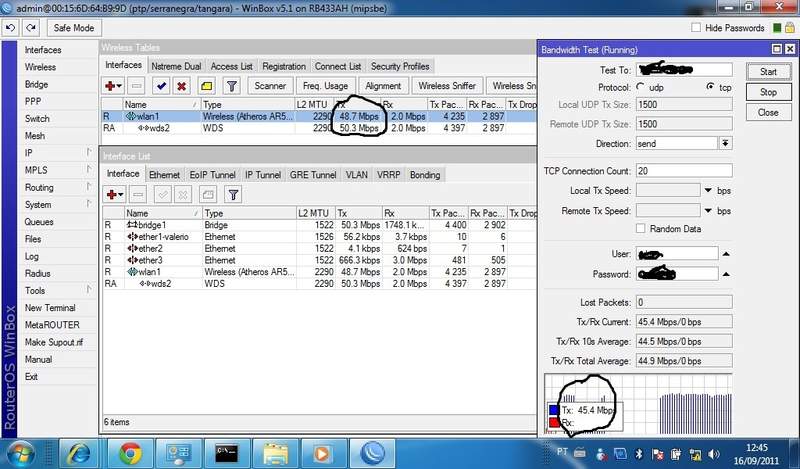Click the red X disable icon in Wireless Tables
800x469 pixels.
(181, 86)
